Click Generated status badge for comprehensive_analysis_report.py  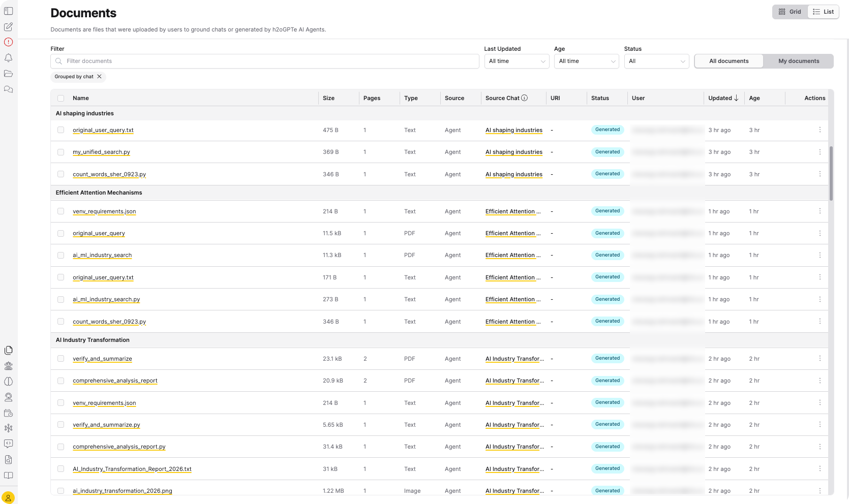(x=608, y=447)
